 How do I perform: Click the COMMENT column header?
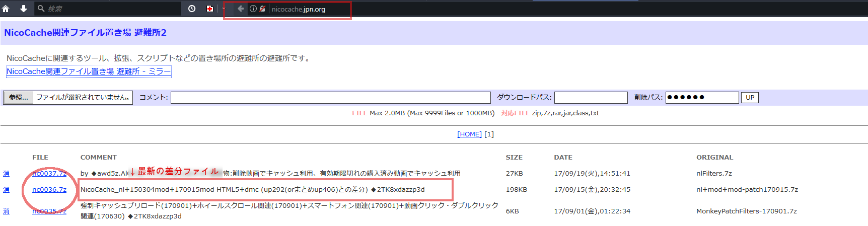(x=98, y=157)
